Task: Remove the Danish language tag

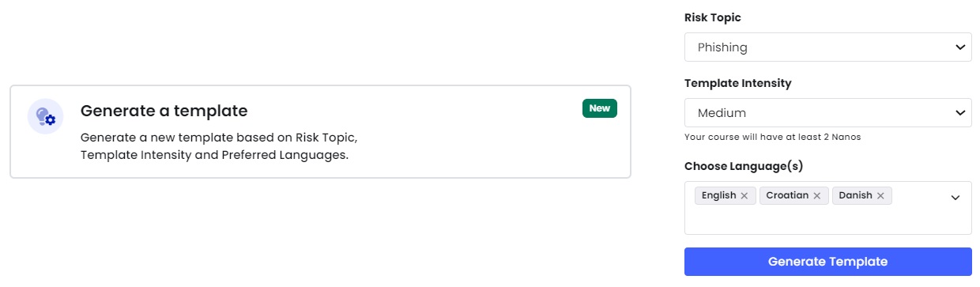Action: pos(880,195)
